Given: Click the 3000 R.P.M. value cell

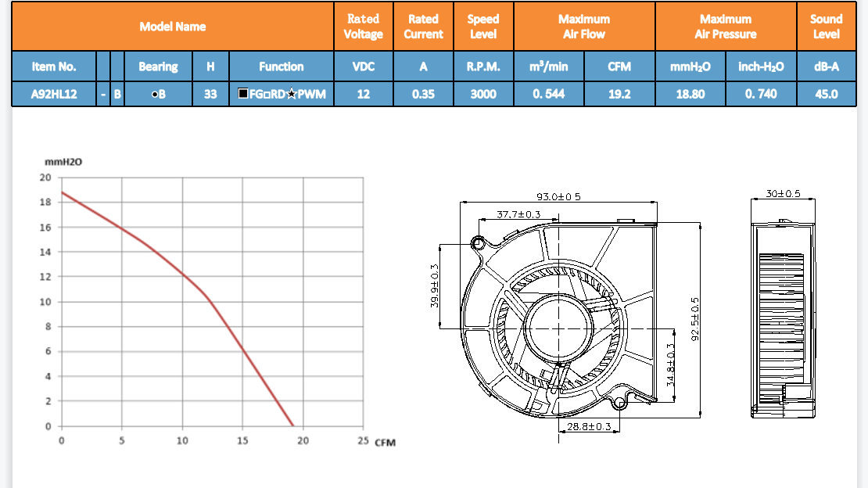Looking at the screenshot, I should tap(482, 95).
